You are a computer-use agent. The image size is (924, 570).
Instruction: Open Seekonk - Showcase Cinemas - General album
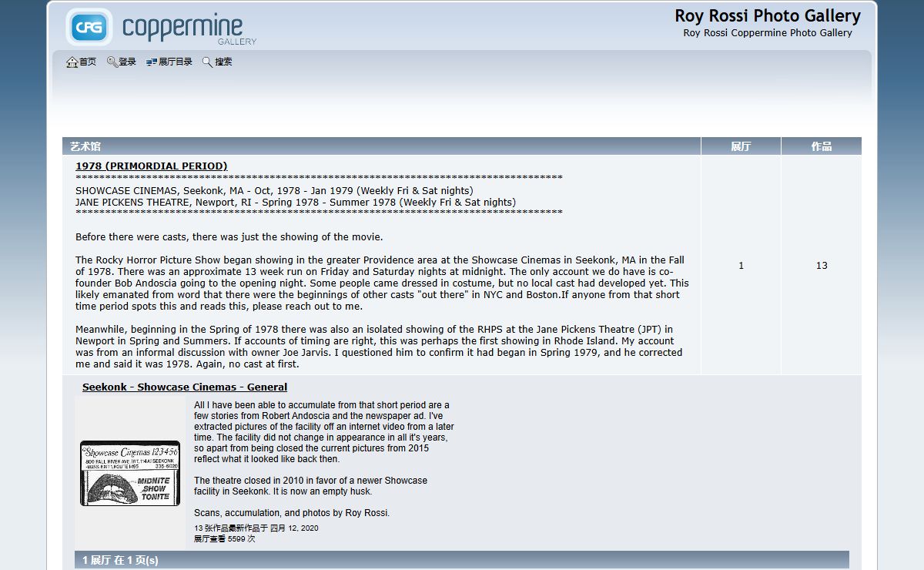click(185, 387)
